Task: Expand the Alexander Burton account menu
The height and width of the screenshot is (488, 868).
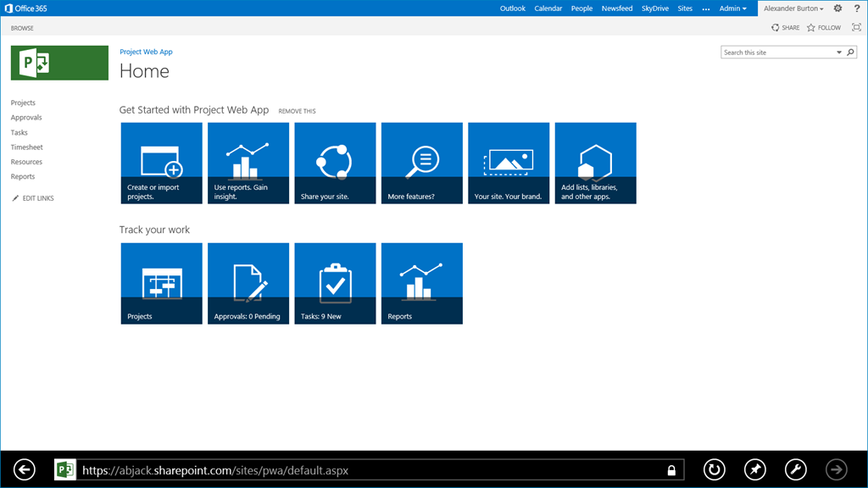Action: click(x=793, y=8)
